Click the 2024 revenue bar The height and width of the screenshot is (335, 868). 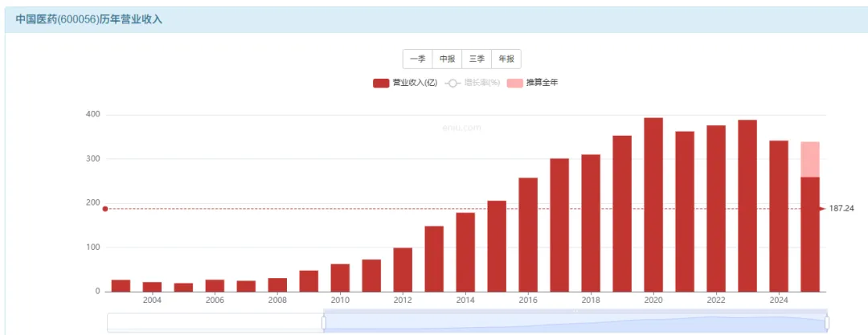[779, 216]
